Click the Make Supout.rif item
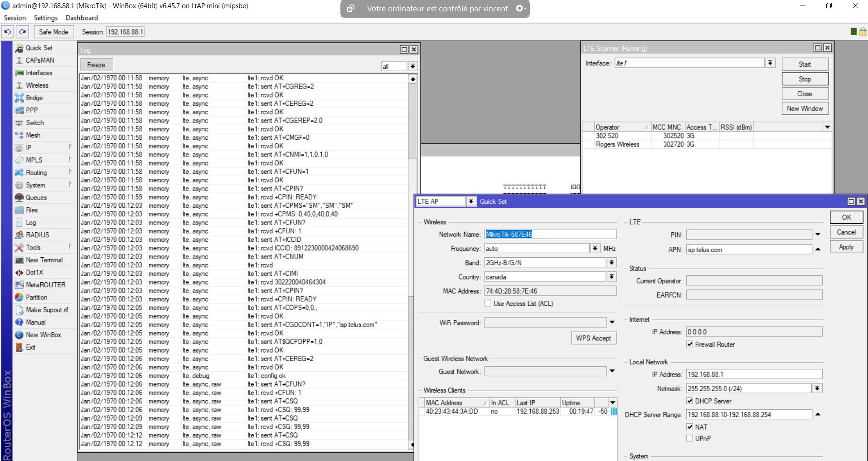The image size is (868, 461). pyautogui.click(x=46, y=310)
